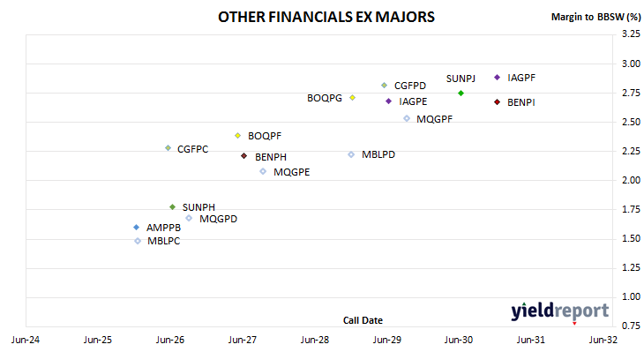Click the IAGPF purple diamond marker
Screen dimensions: 644x352
click(497, 78)
